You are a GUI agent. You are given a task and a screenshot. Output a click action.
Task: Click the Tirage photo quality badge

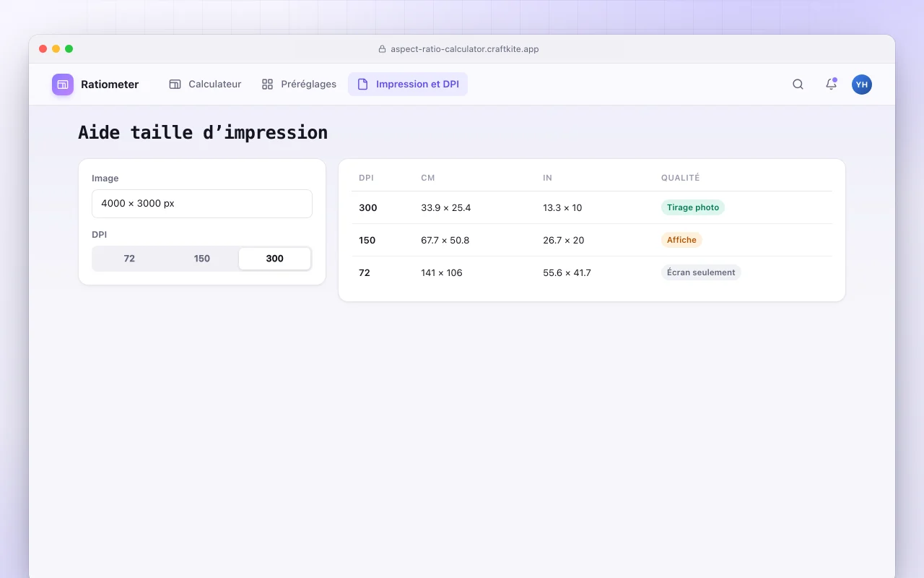click(693, 207)
